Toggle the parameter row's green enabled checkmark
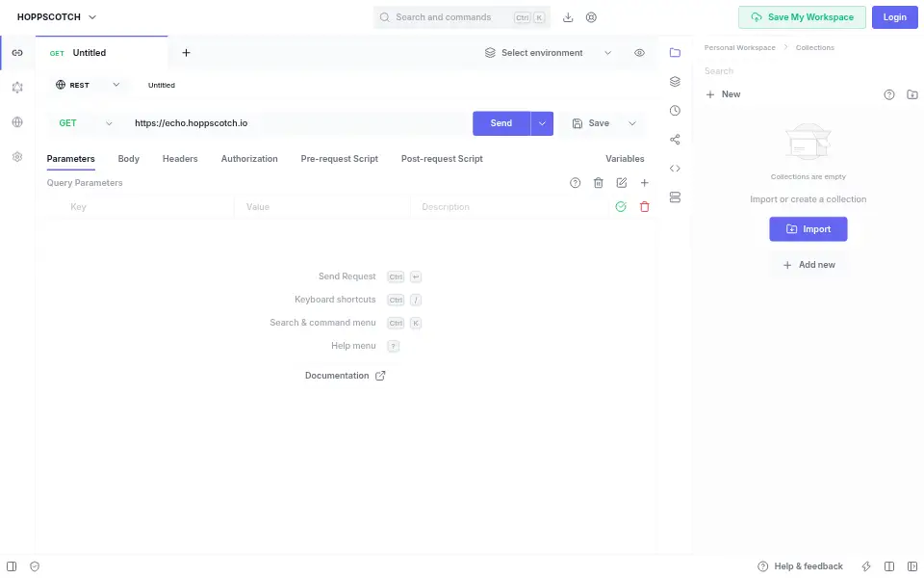 (x=621, y=206)
